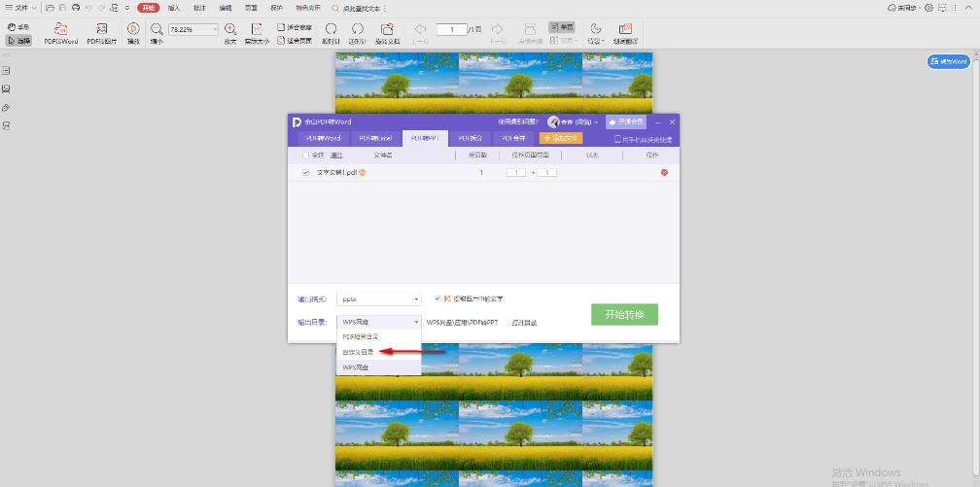Click the 打开目录 link
Screen dimensions: 980x487
(x=524, y=323)
